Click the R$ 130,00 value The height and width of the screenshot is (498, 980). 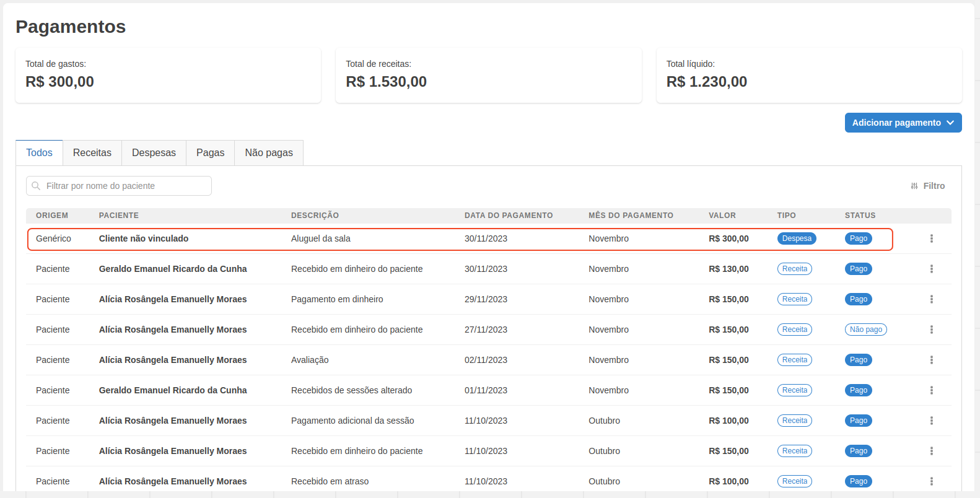(728, 269)
